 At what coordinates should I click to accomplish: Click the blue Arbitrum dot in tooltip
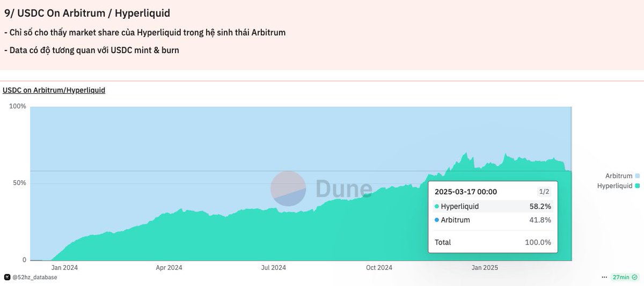pos(437,220)
